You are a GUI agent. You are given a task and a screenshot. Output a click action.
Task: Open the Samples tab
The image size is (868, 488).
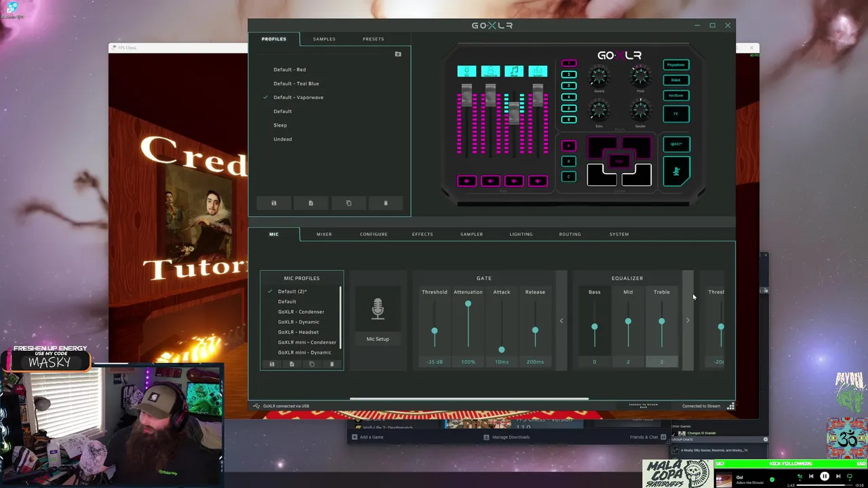(324, 39)
